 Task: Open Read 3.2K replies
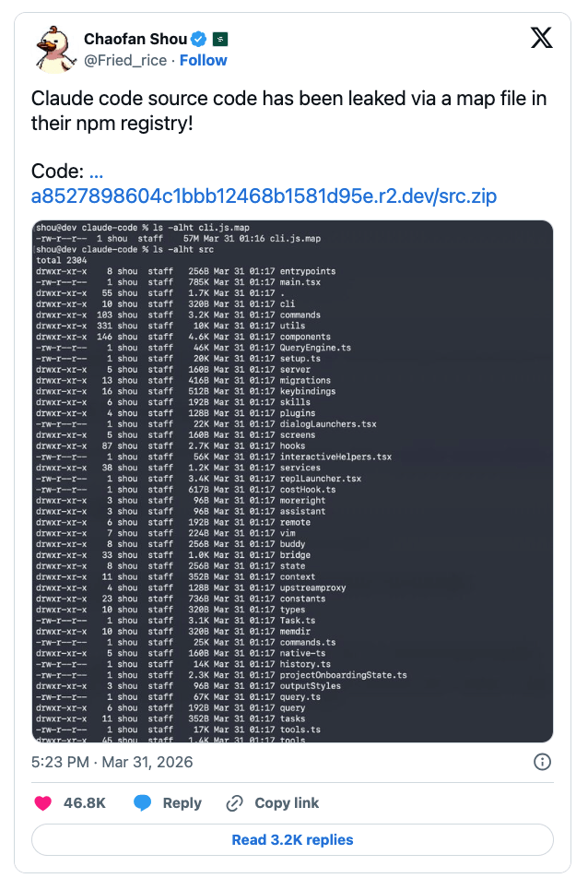292,840
